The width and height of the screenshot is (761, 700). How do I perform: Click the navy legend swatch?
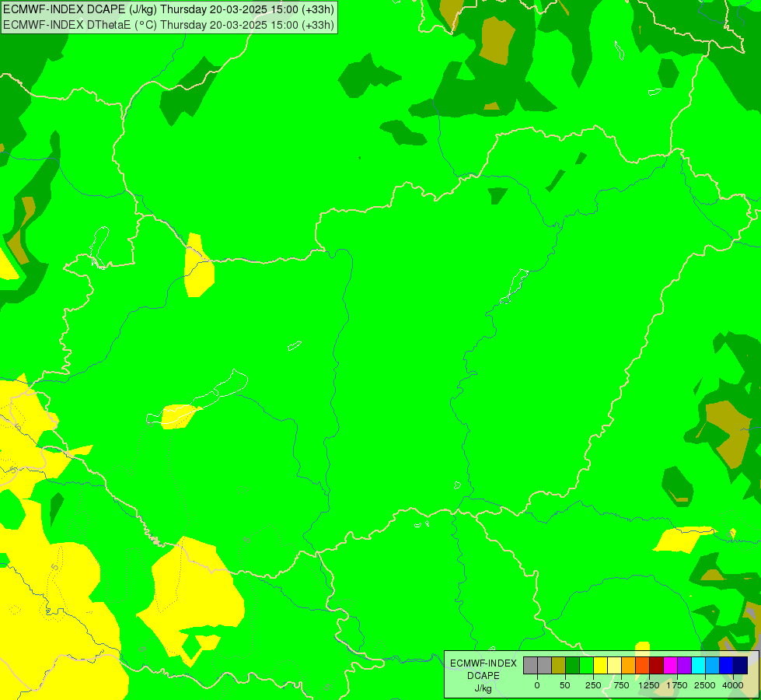[x=741, y=666]
